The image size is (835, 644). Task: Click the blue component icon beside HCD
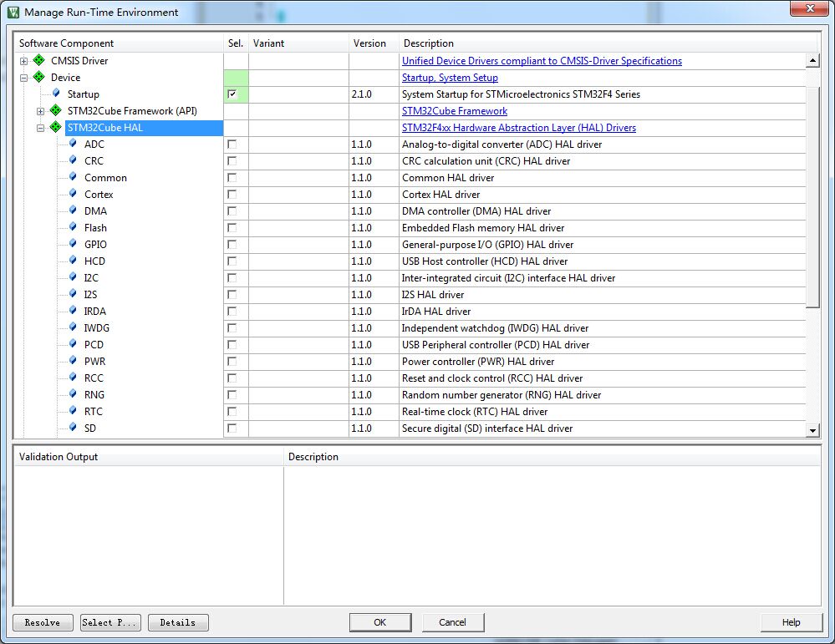[x=73, y=261]
